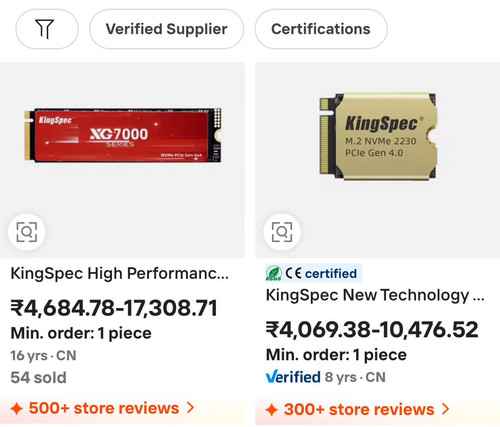Select the gold KingSpec M.2 2230 SSD image
Viewport: 500px width, 427px height.
(378, 137)
